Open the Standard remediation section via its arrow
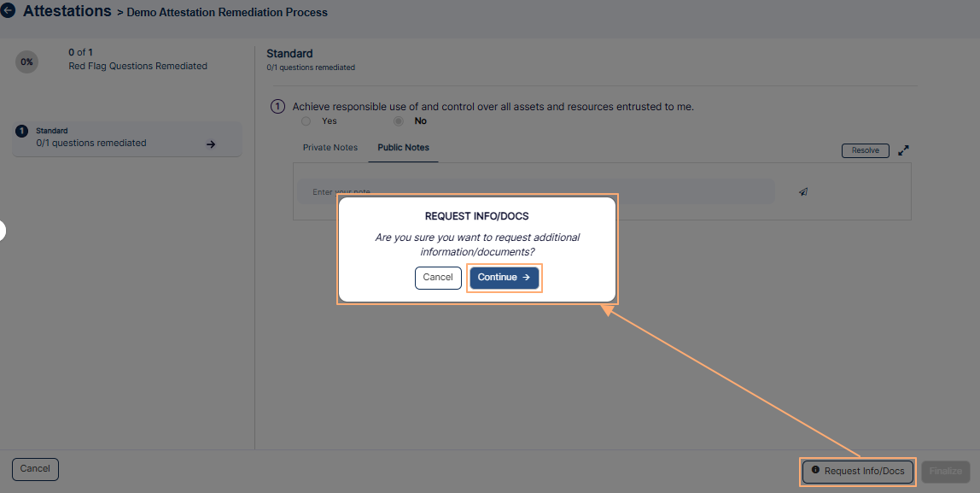Image resolution: width=980 pixels, height=493 pixels. 210,144
